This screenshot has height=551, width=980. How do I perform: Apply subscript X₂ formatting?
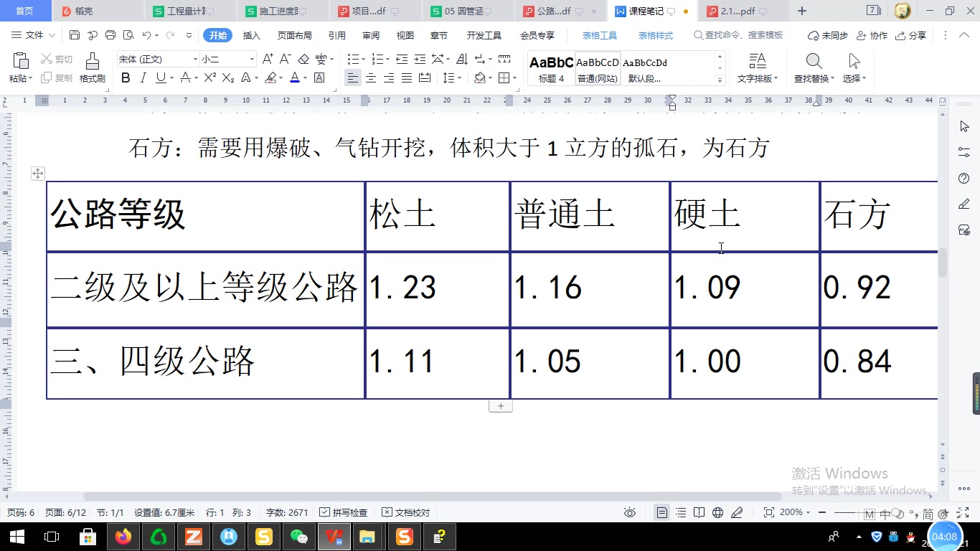tap(228, 78)
